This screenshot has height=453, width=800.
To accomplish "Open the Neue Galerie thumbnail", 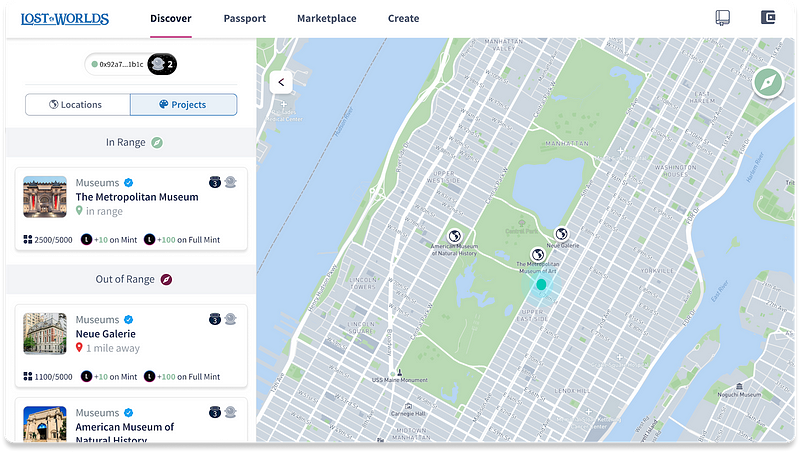I will click(x=45, y=334).
